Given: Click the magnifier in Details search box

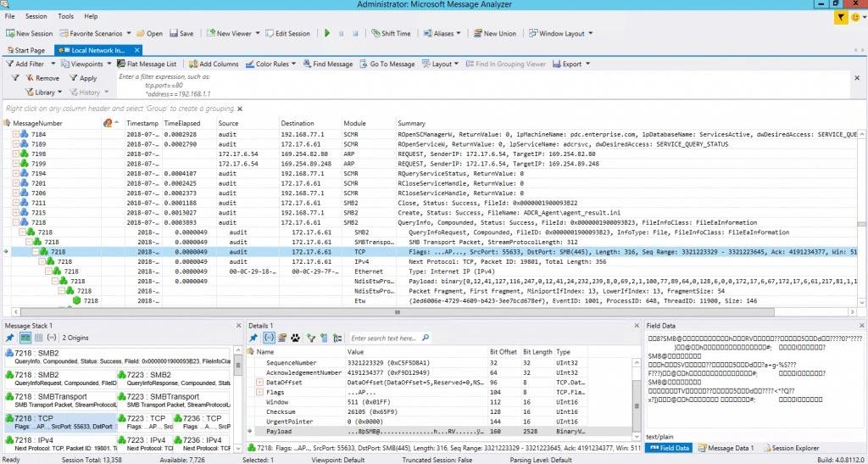Looking at the screenshot, I should point(426,338).
